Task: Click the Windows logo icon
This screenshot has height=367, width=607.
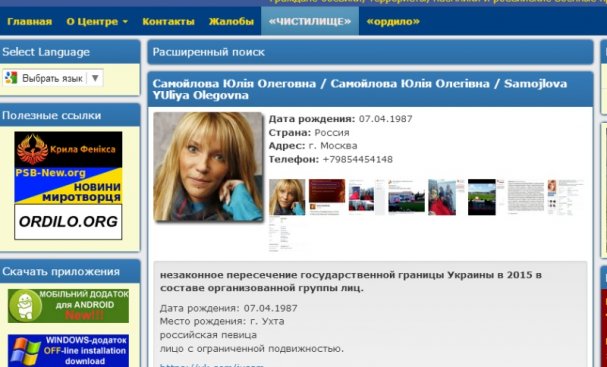Action: (x=25, y=352)
